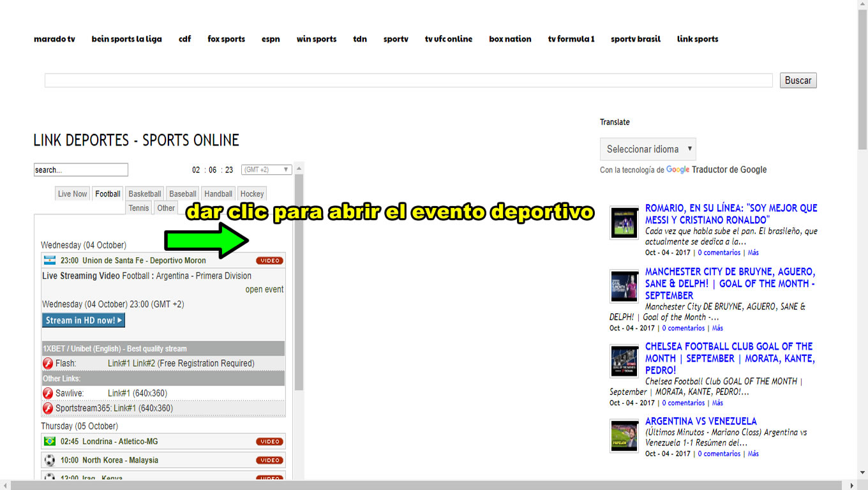Open the Manchester City De Bruyne, Aguero headline
Screen dimensions: 868x490
730,283
